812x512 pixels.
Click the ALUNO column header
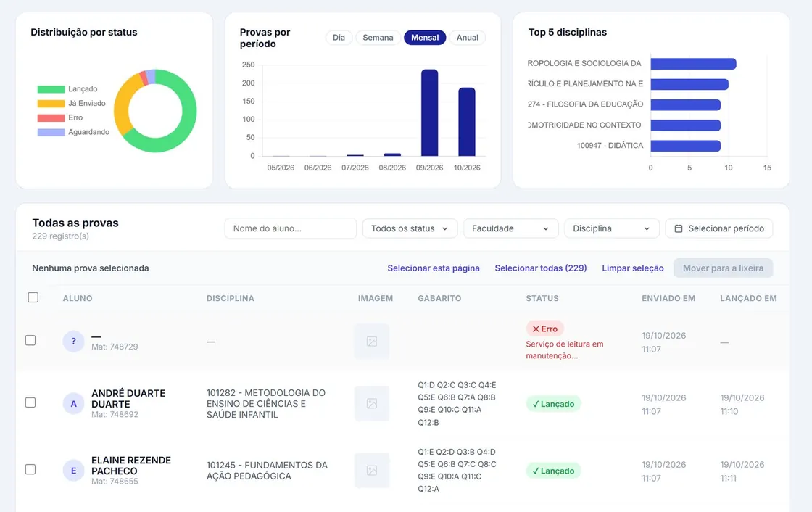coord(78,298)
